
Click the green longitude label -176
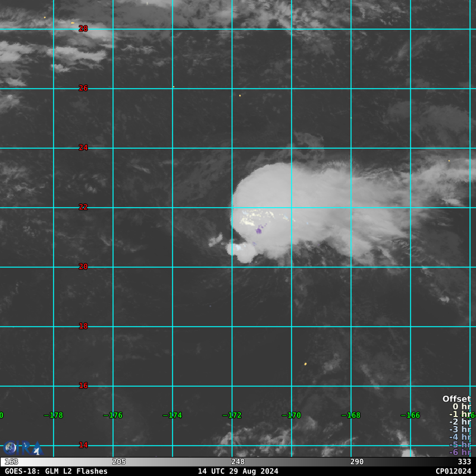click(x=113, y=415)
